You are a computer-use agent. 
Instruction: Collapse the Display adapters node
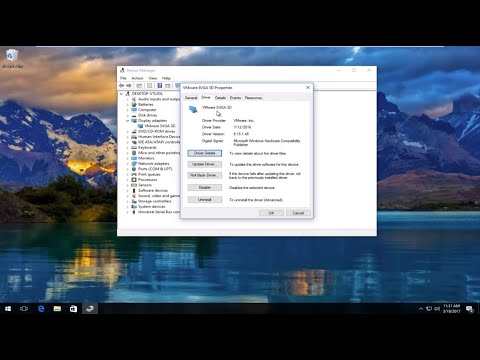(127, 120)
